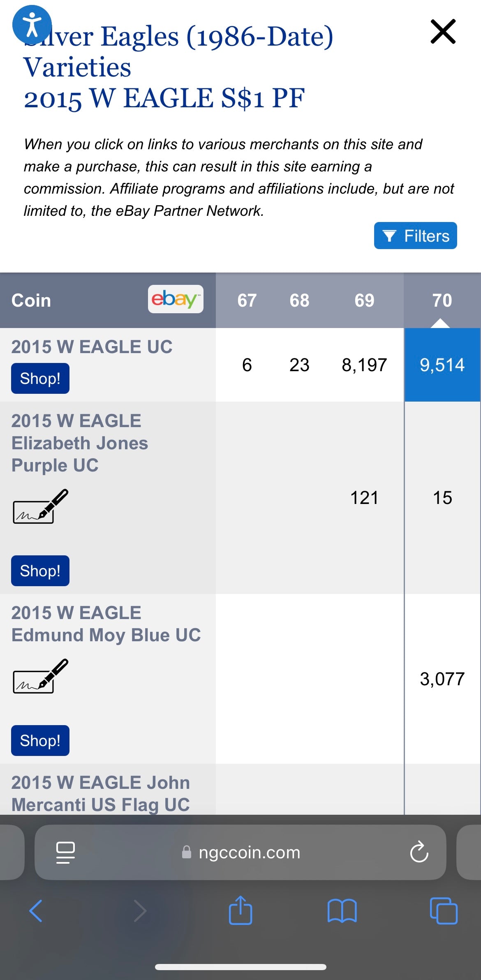Close the varieties popup with X

click(x=443, y=31)
